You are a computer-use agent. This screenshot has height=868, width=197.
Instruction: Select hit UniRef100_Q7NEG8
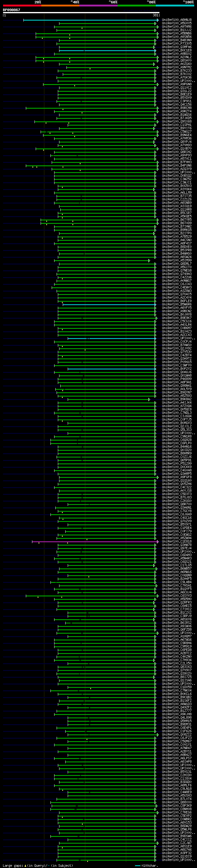(x=177, y=271)
